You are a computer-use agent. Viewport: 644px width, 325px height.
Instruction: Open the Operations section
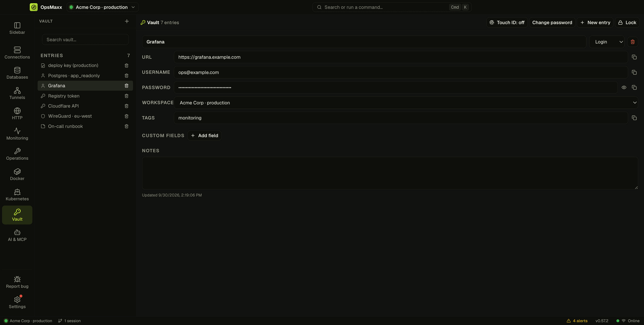17,154
